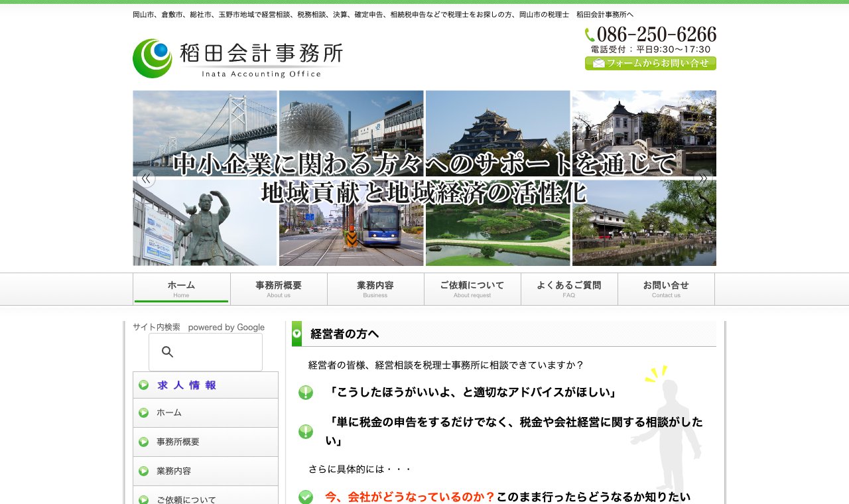Click check icon beside 今、会社がどうなっているのか
Viewport: 849px width, 504px height.
[306, 497]
